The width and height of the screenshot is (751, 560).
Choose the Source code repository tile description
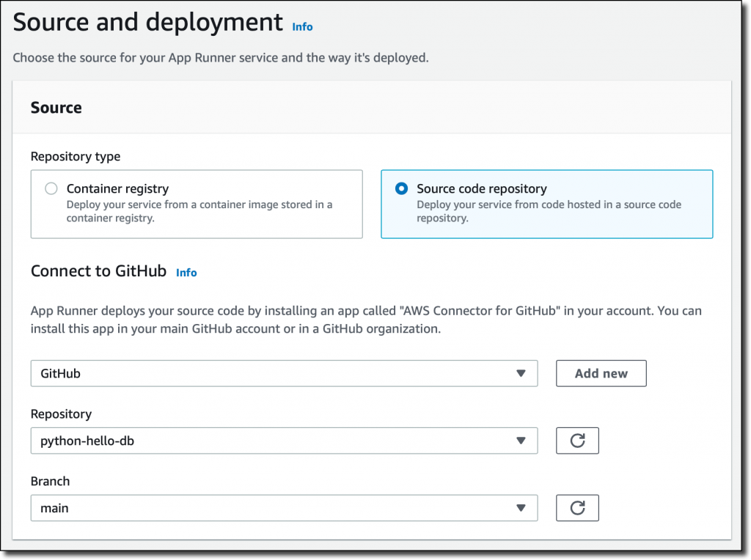click(549, 211)
